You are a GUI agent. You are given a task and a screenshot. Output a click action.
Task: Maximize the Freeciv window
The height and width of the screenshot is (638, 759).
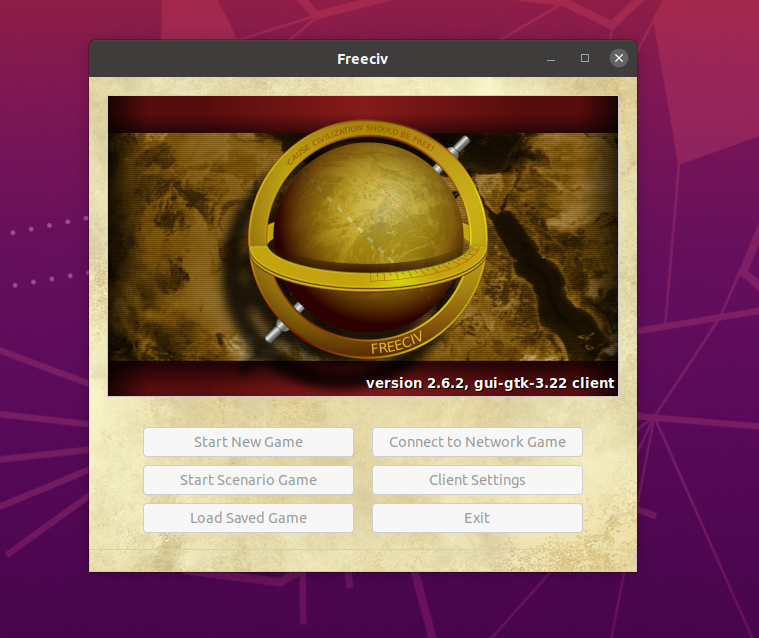[585, 59]
